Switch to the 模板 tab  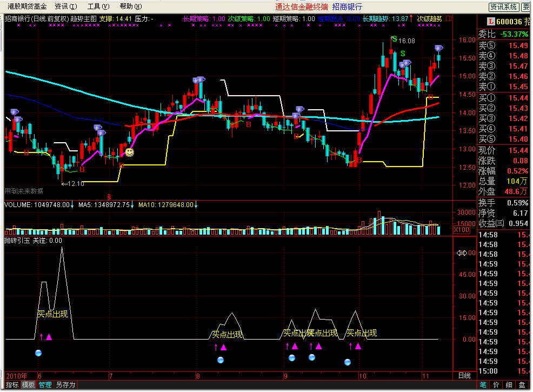(x=28, y=384)
